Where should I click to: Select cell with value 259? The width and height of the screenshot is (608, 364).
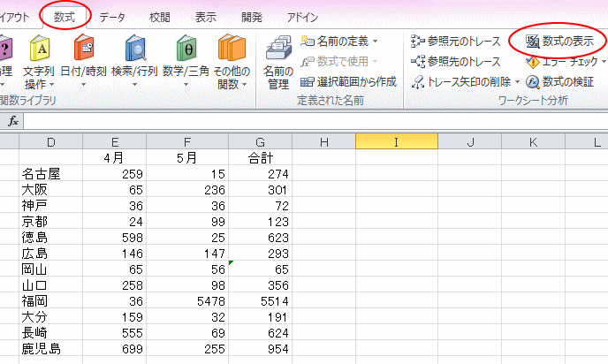pyautogui.click(x=114, y=174)
